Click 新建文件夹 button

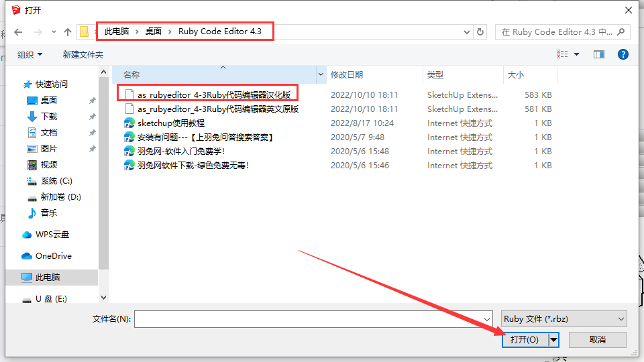83,54
